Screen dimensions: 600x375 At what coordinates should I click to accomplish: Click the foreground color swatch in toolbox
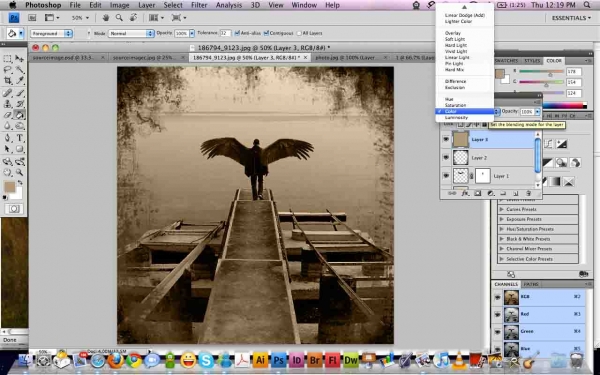pos(9,187)
